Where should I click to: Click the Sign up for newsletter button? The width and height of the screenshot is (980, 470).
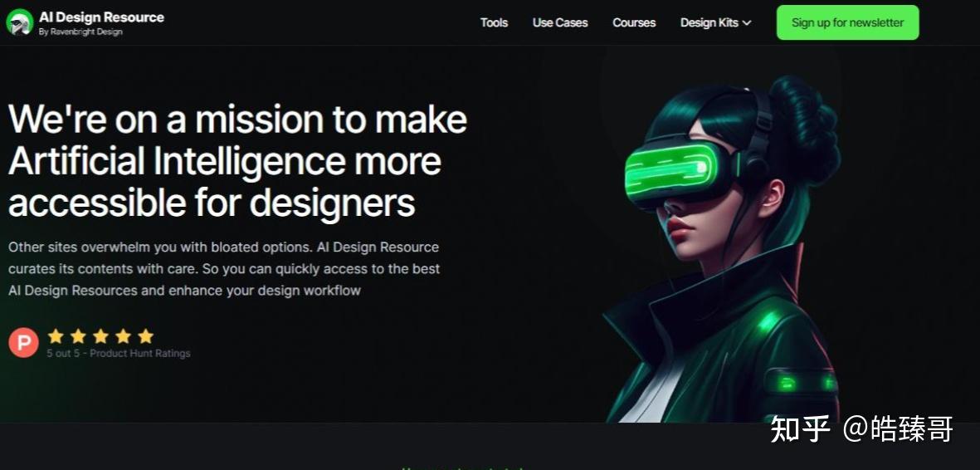(847, 22)
